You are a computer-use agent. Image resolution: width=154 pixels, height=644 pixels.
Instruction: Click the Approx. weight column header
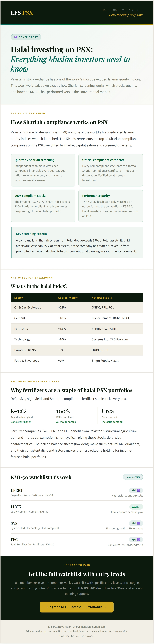tap(68, 298)
